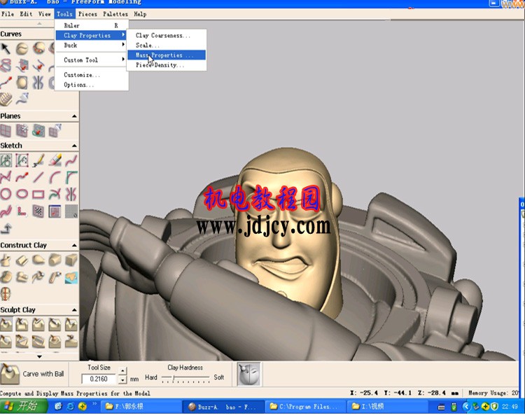Click the Memory Usage status text
Screen dimensions: 525x420
[493, 393]
